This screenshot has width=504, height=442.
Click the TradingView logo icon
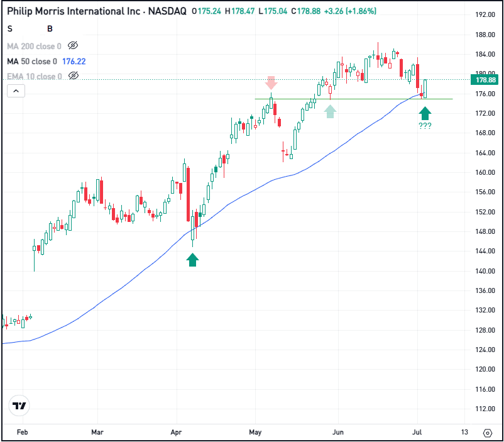click(x=19, y=406)
